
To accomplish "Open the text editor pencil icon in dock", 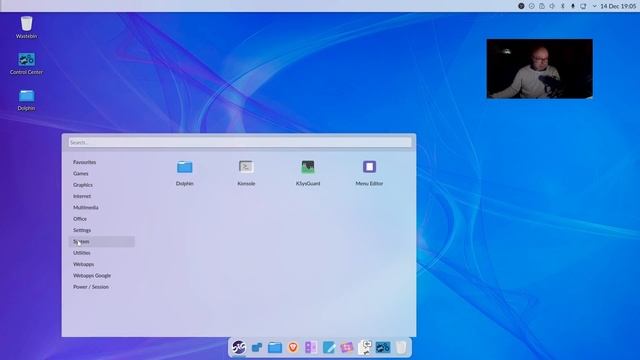I will 329,347.
